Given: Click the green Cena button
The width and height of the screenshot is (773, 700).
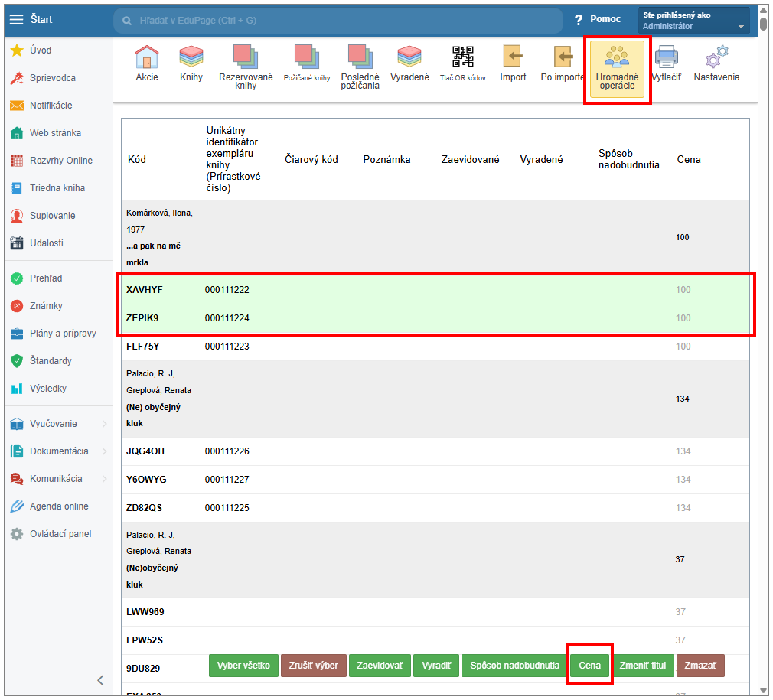Looking at the screenshot, I should [x=589, y=666].
